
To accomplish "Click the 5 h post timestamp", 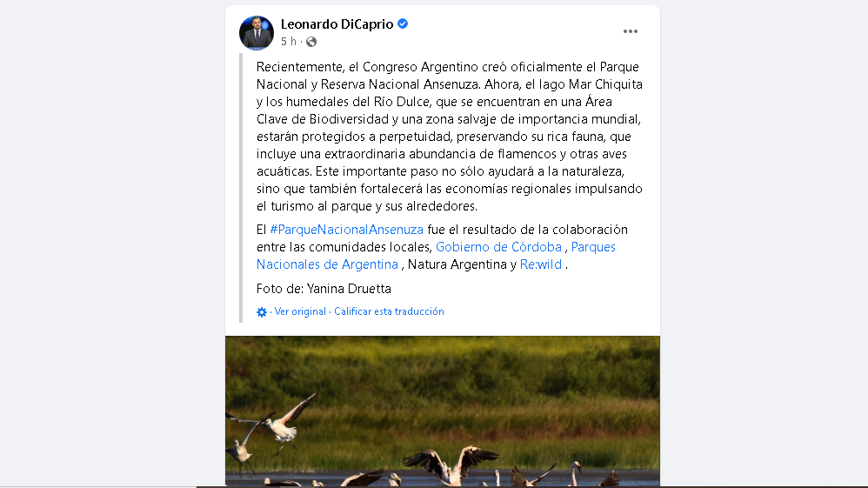I will tap(289, 42).
